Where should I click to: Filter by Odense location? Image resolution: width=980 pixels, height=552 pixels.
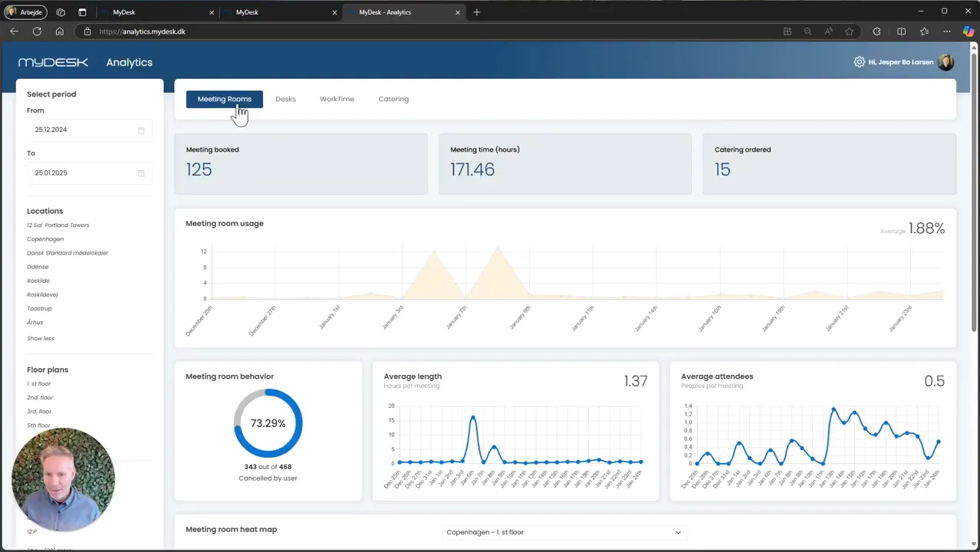38,267
